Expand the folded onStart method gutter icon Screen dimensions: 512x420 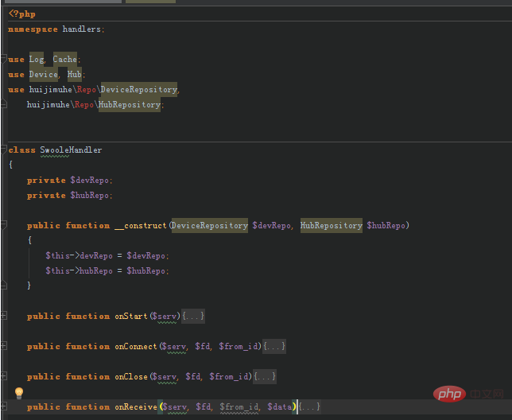click(4, 316)
